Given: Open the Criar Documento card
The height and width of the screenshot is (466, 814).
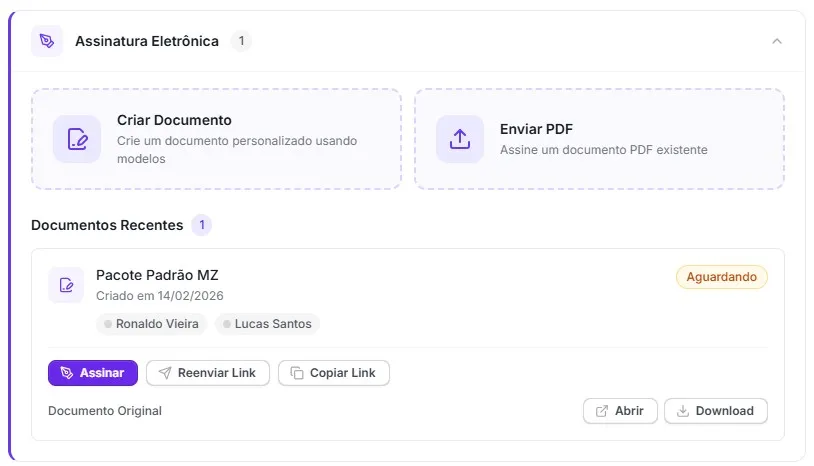Looking at the screenshot, I should pos(216,139).
